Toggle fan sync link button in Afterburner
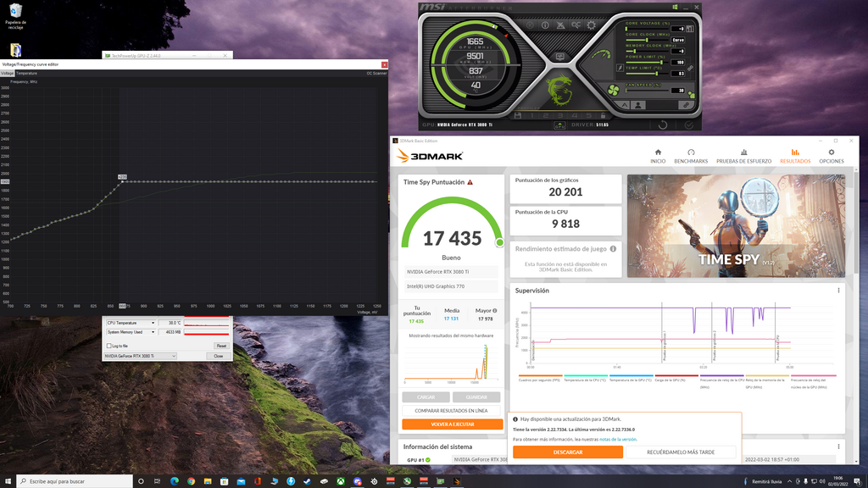The height and width of the screenshot is (488, 868). (687, 105)
